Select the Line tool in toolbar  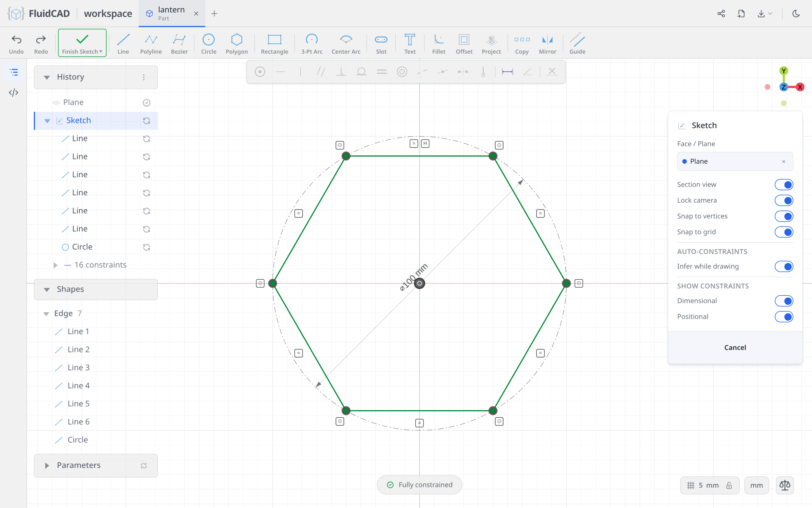(123, 44)
